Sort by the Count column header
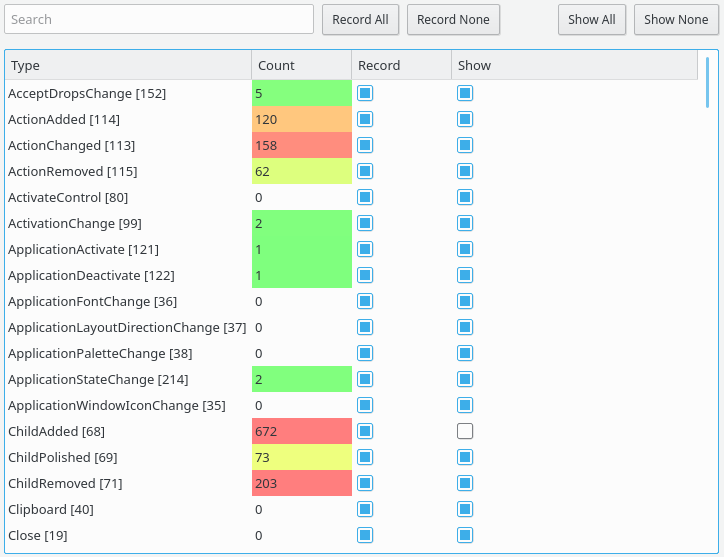 click(x=301, y=65)
